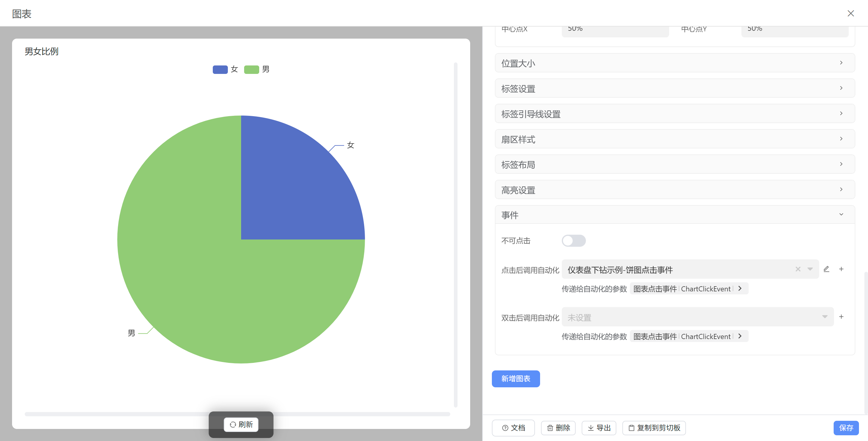Click the refresh icon below the pie chart
The image size is (868, 441).
pyautogui.click(x=233, y=424)
